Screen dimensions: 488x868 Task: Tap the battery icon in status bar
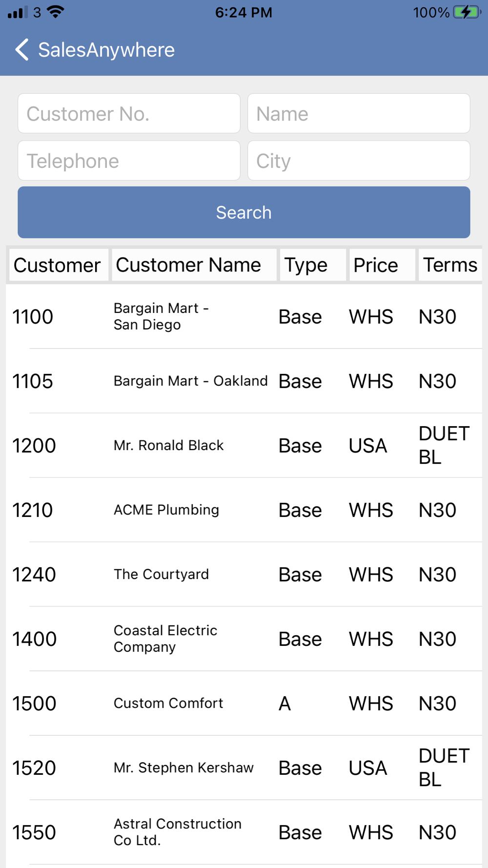pyautogui.click(x=467, y=12)
